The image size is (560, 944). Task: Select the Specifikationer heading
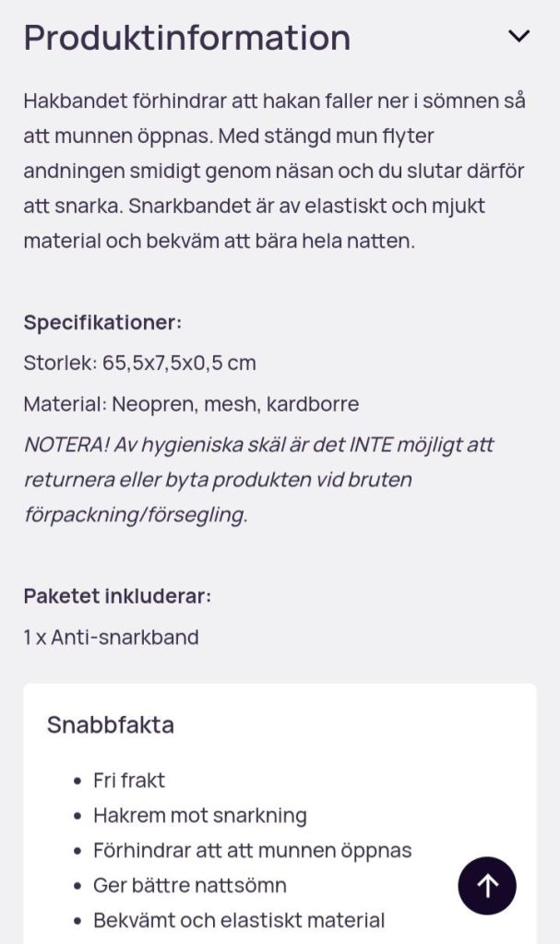102,323
